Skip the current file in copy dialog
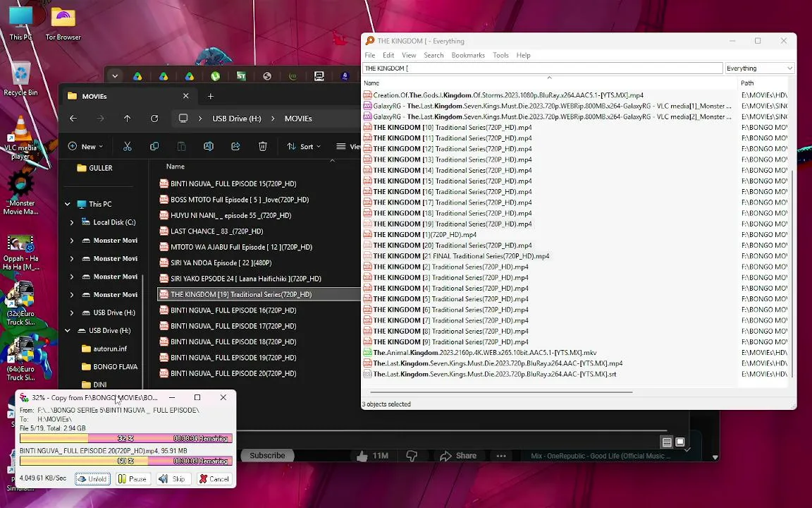Image resolution: width=812 pixels, height=508 pixels. click(173, 479)
